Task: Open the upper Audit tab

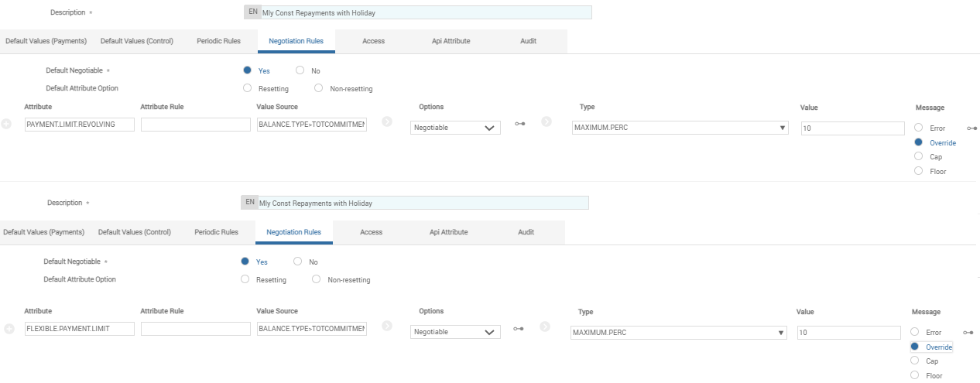Action: click(528, 41)
